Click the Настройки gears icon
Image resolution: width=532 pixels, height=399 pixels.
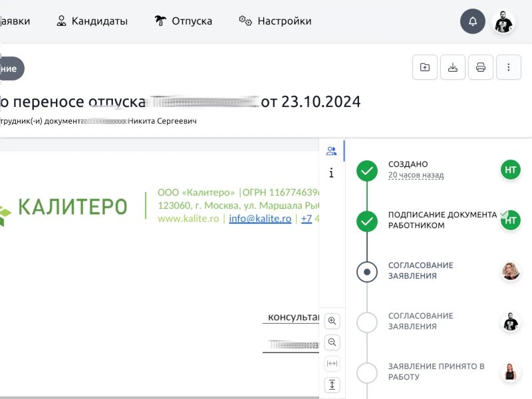pyautogui.click(x=245, y=21)
